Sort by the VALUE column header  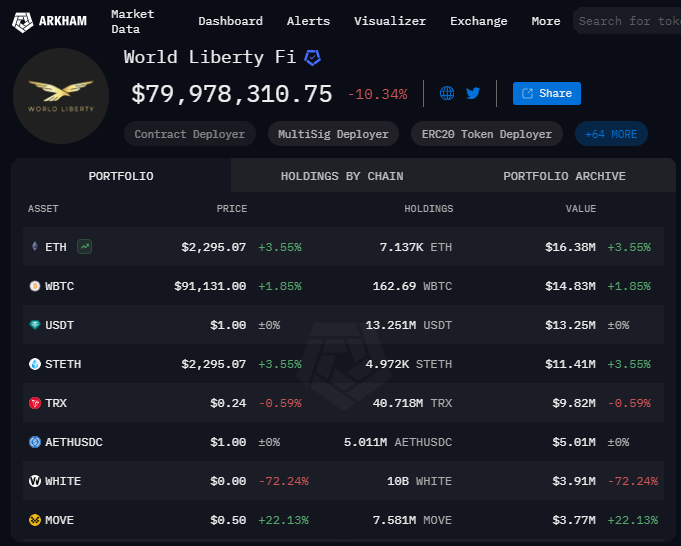pos(580,209)
